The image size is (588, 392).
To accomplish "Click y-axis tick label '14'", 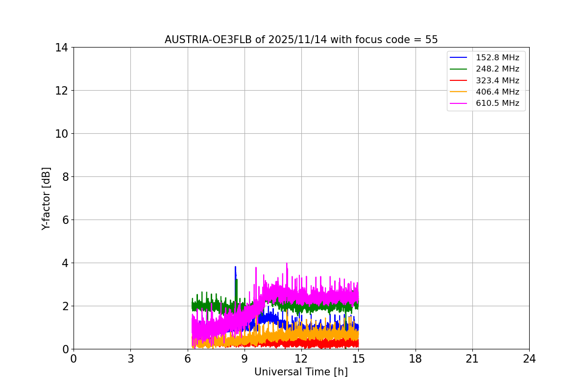I will coord(61,48).
